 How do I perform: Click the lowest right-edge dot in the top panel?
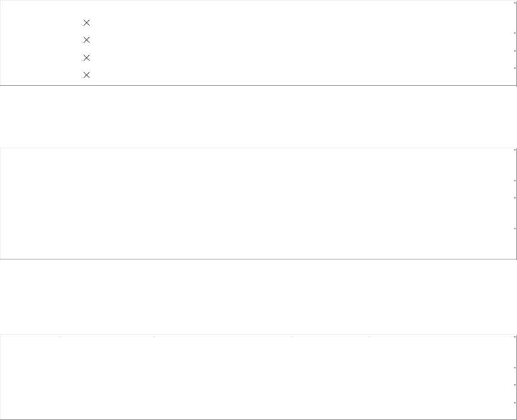(x=515, y=68)
